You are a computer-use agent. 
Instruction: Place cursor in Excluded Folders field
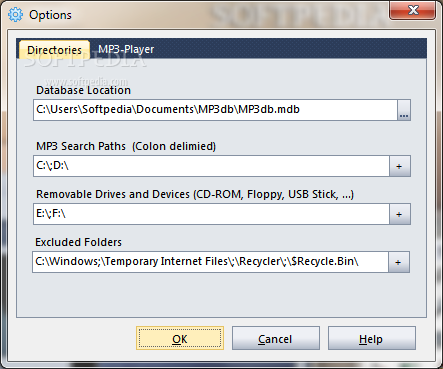pyautogui.click(x=210, y=262)
